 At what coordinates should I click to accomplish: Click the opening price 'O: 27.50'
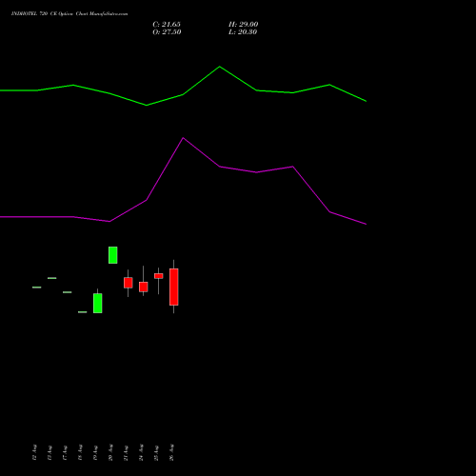167,32
